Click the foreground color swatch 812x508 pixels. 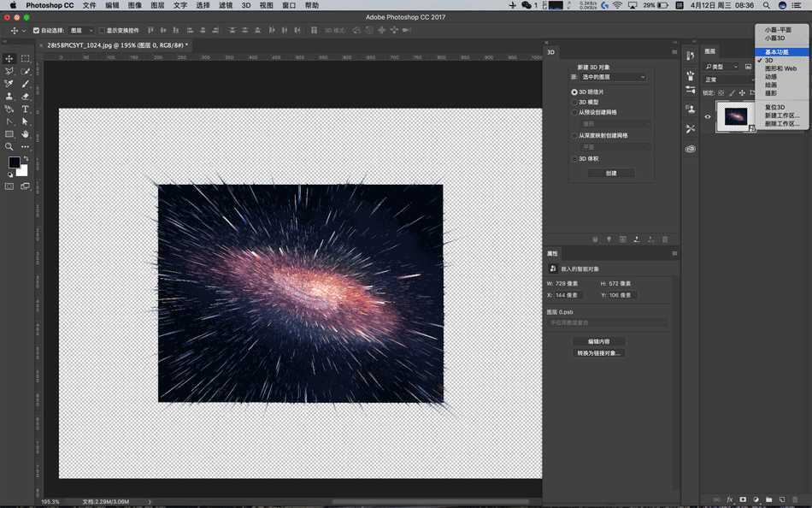click(x=15, y=162)
